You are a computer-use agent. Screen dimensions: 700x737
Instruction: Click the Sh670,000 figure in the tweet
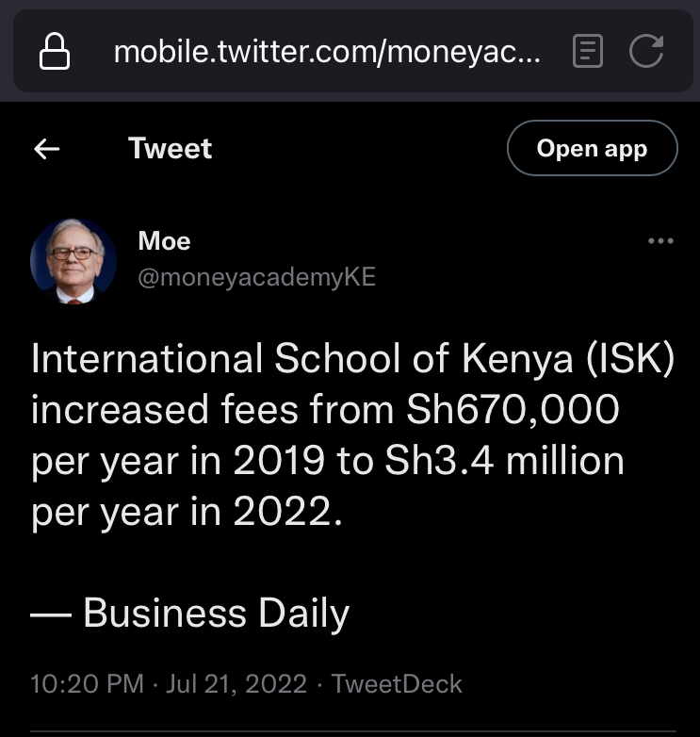(x=513, y=410)
